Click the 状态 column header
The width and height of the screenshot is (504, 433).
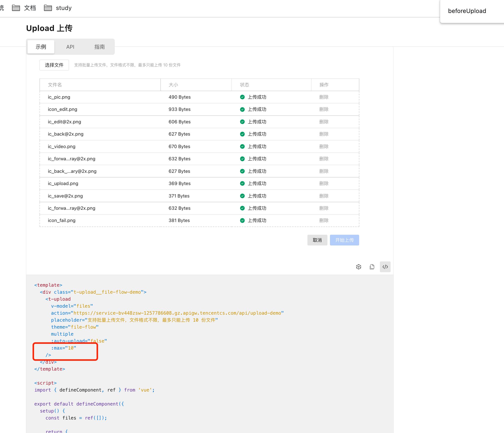click(244, 85)
